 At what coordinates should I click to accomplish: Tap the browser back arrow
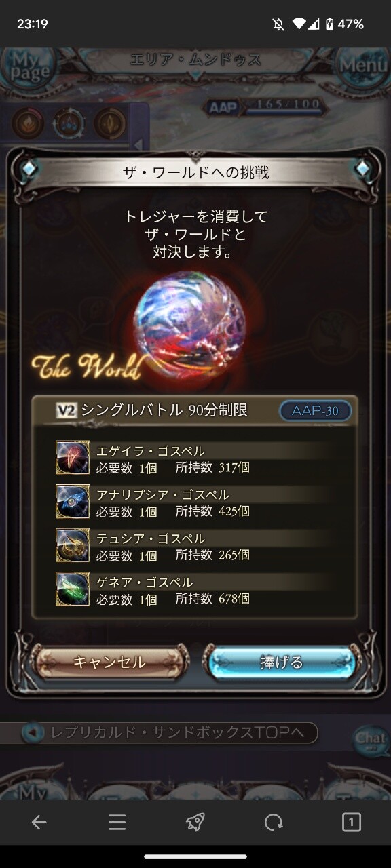click(39, 823)
